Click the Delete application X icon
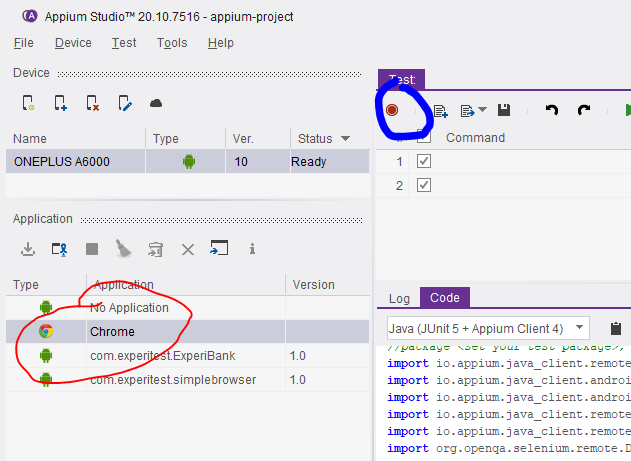 (x=188, y=249)
